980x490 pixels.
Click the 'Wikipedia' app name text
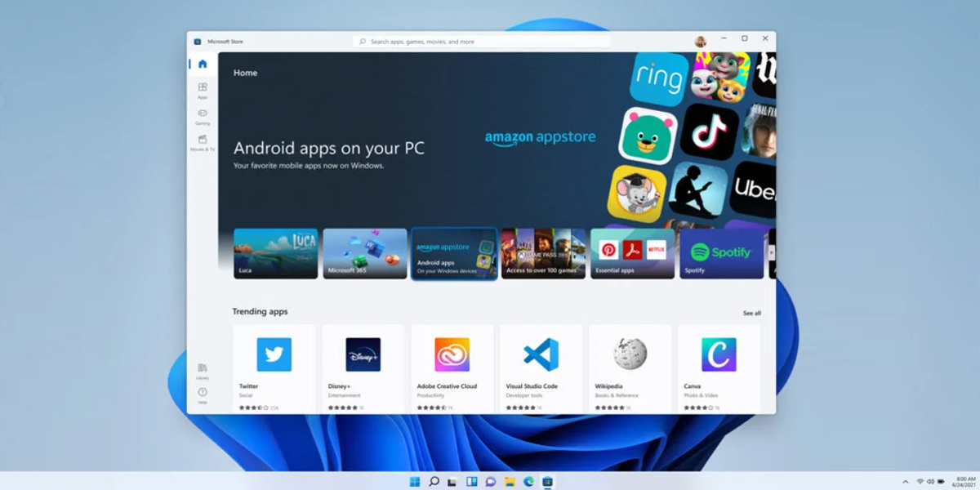(608, 386)
